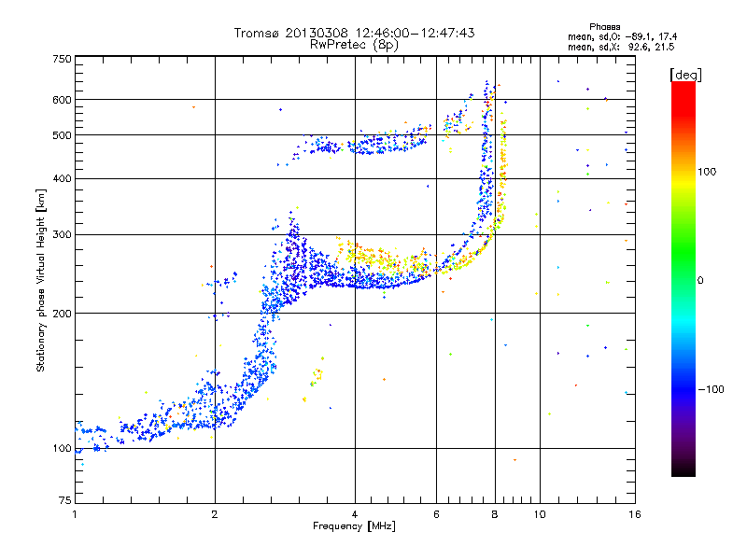Click the x-axis tick label '16'
Viewport: 747px width, 560px height.
click(x=635, y=514)
